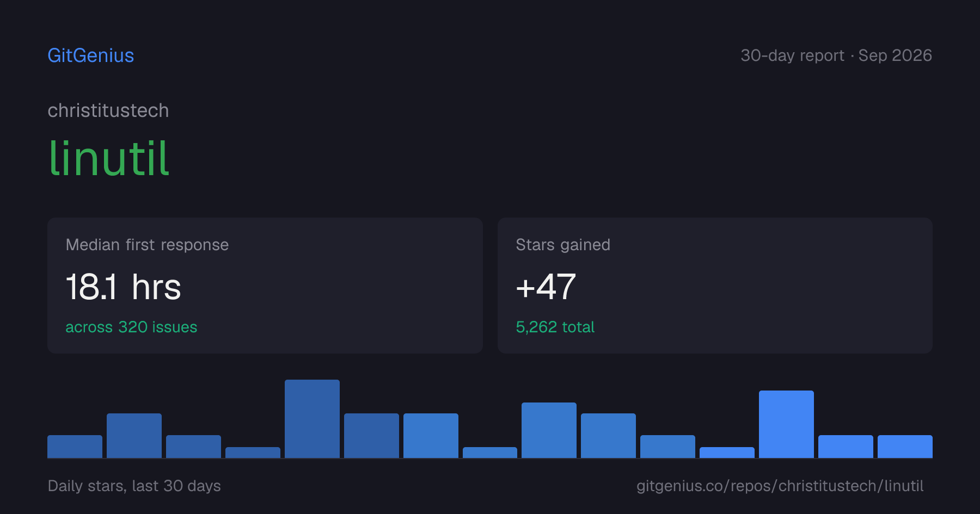Select the +47 stars value
Screen dimensions: 980x514
tap(546, 287)
